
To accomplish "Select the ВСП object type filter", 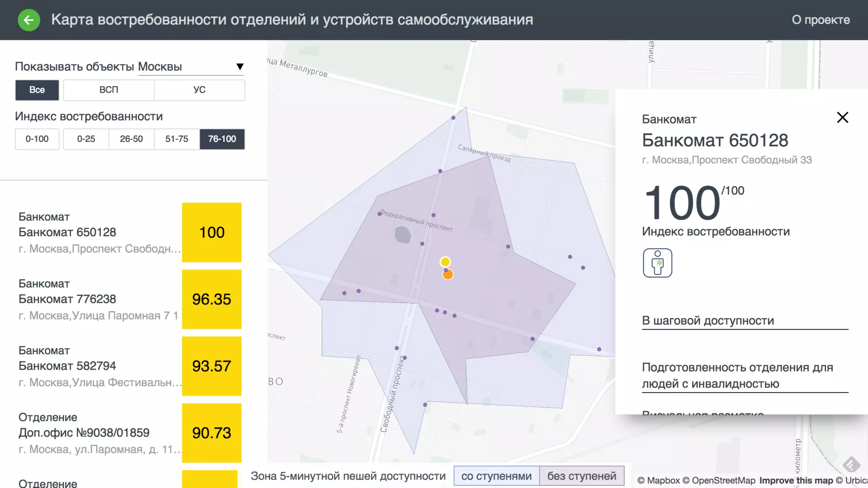I will [109, 90].
